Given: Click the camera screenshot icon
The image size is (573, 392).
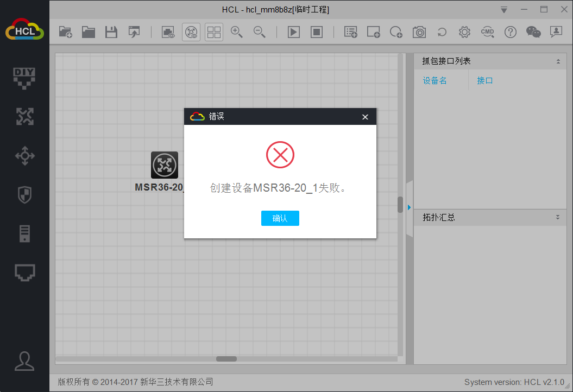Looking at the screenshot, I should coord(419,32).
